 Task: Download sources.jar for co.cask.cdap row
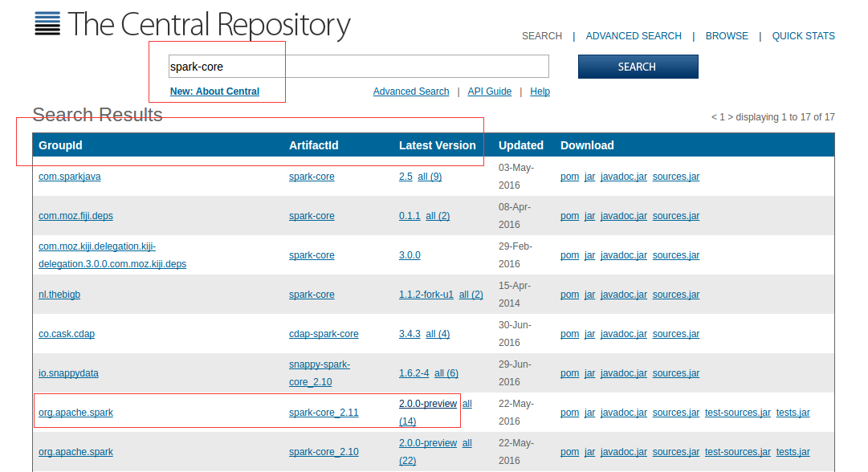tap(675, 334)
